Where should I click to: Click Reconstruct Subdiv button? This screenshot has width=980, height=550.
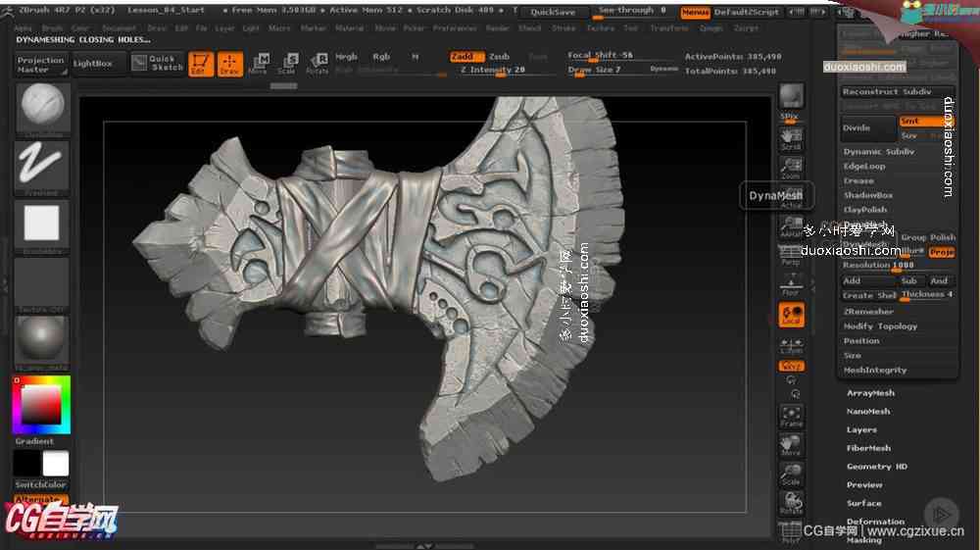[x=898, y=91]
